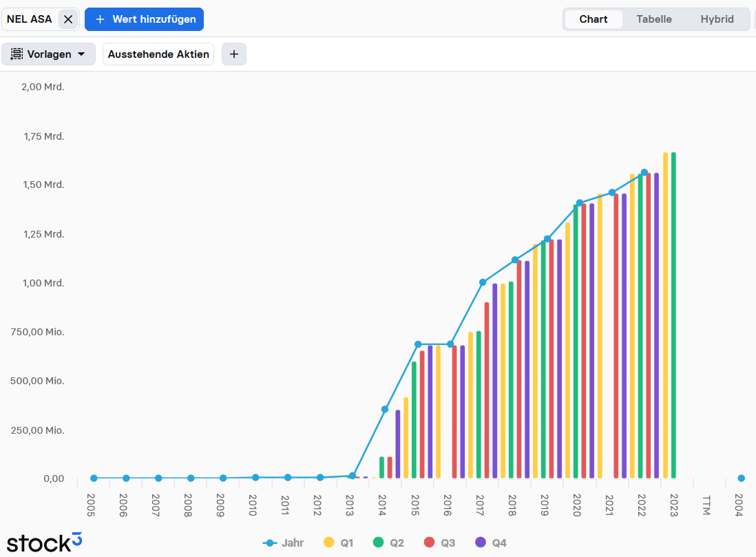The width and height of the screenshot is (756, 557).
Task: Open the Vorlagen dropdown menu
Action: click(x=48, y=54)
